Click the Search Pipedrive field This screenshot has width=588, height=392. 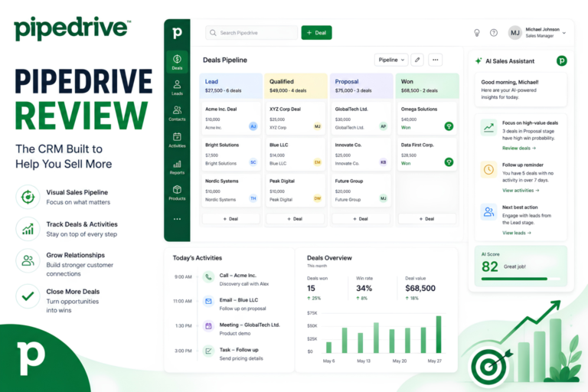click(251, 33)
